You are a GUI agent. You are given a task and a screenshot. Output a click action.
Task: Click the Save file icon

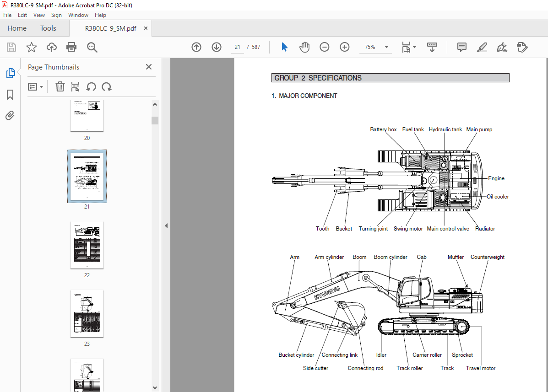coord(11,47)
